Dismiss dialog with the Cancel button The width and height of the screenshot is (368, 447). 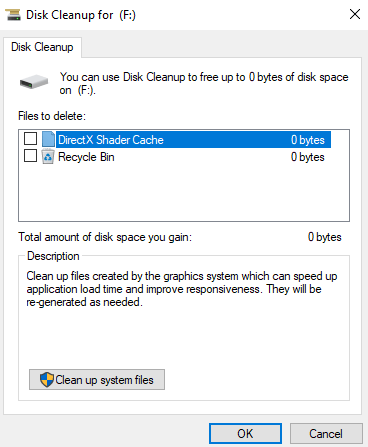coord(326,434)
